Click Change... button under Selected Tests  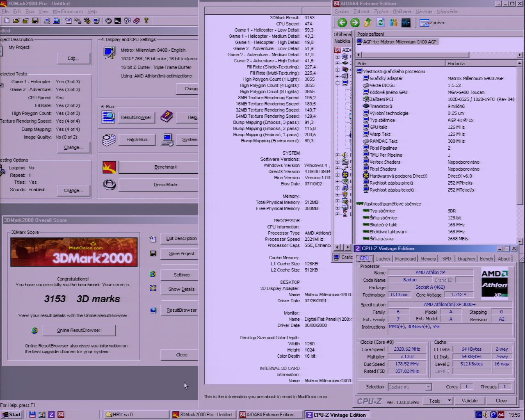coord(73,147)
